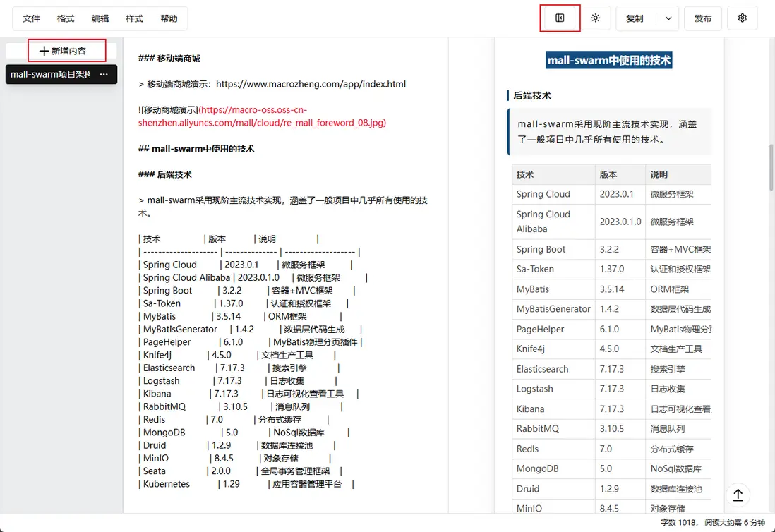Click the macro-oss image URL in editor
This screenshot has height=532, width=775.
[x=262, y=116]
